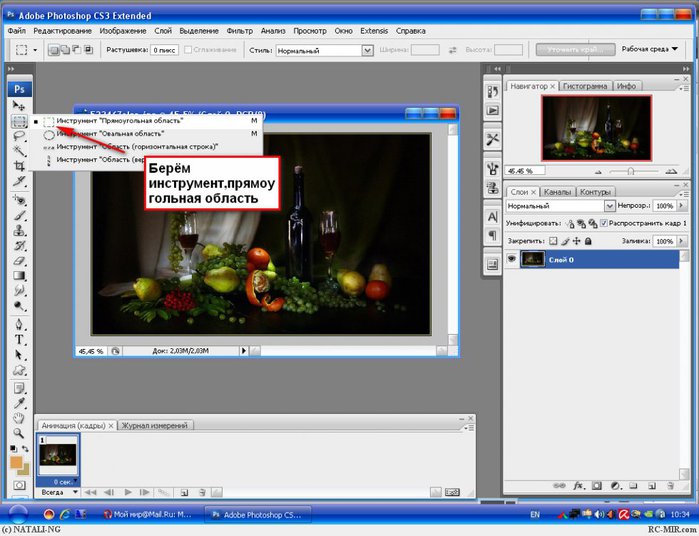Switch to the Гистограмма tab
Screen dimensions: 699x536
click(x=585, y=86)
